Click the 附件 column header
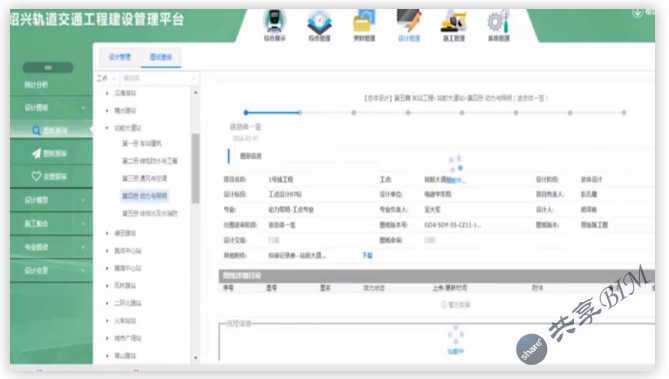Viewport: 669px width, 379px height. tap(537, 288)
